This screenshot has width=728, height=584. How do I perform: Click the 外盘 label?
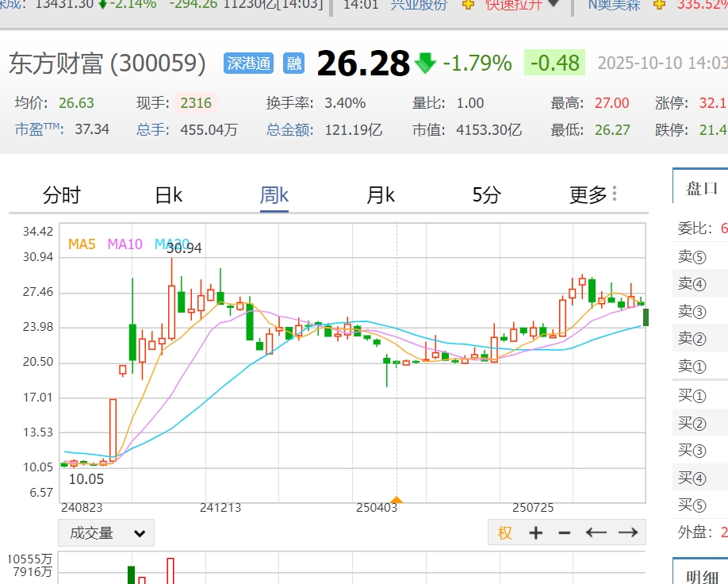pos(695,532)
